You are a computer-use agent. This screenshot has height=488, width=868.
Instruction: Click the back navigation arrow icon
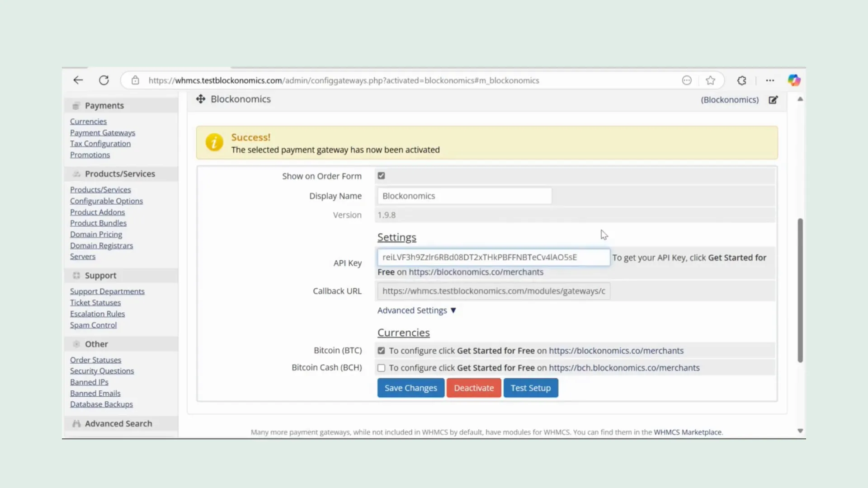[78, 80]
